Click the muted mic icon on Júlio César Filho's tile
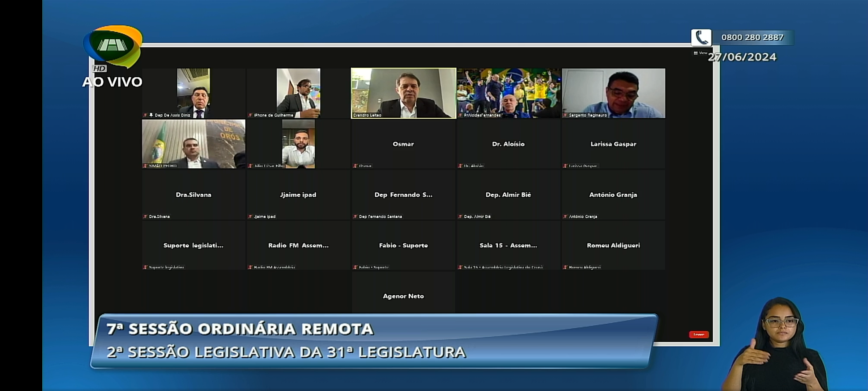This screenshot has width=868, height=391. (250, 166)
